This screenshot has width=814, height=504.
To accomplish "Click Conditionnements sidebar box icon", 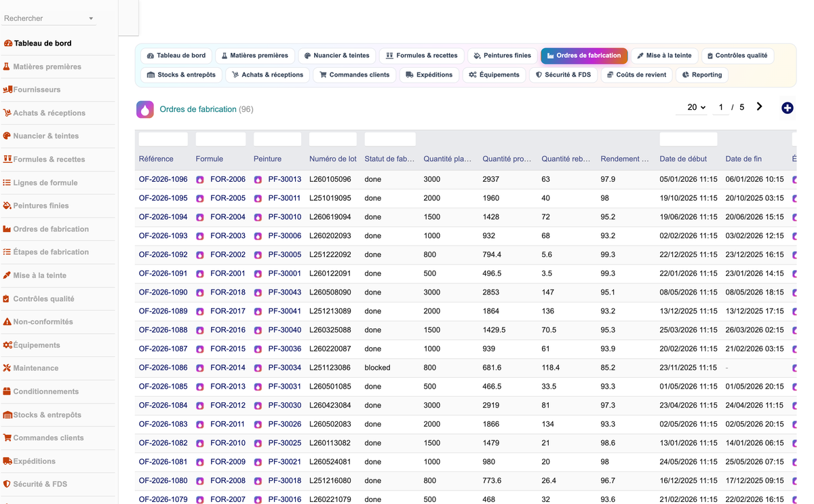I will 7,391.
